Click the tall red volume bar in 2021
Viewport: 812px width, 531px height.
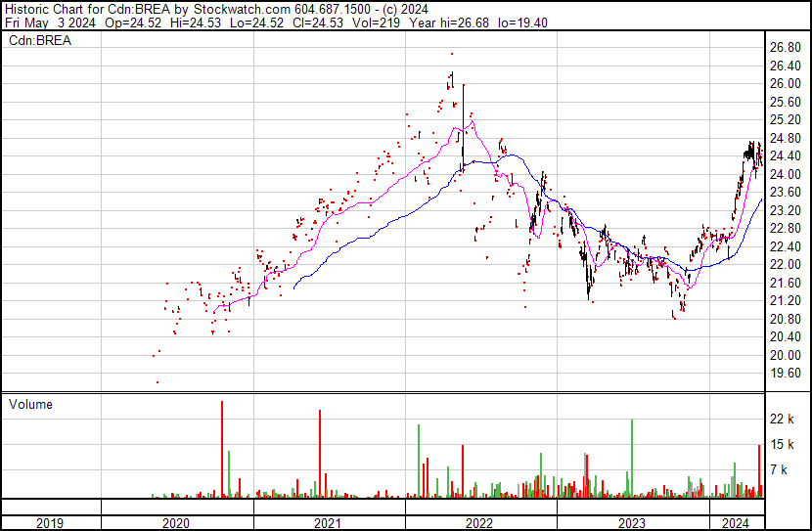(319, 455)
